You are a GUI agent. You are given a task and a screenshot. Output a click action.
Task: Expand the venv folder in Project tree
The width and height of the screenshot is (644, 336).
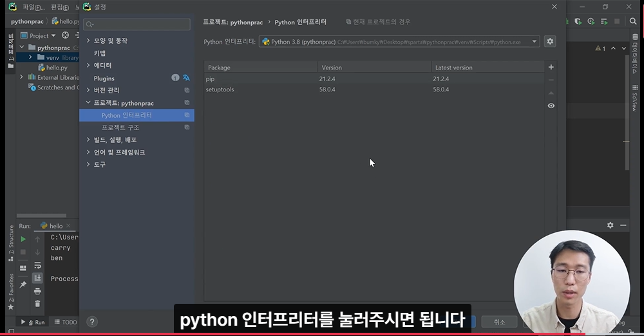coord(30,57)
